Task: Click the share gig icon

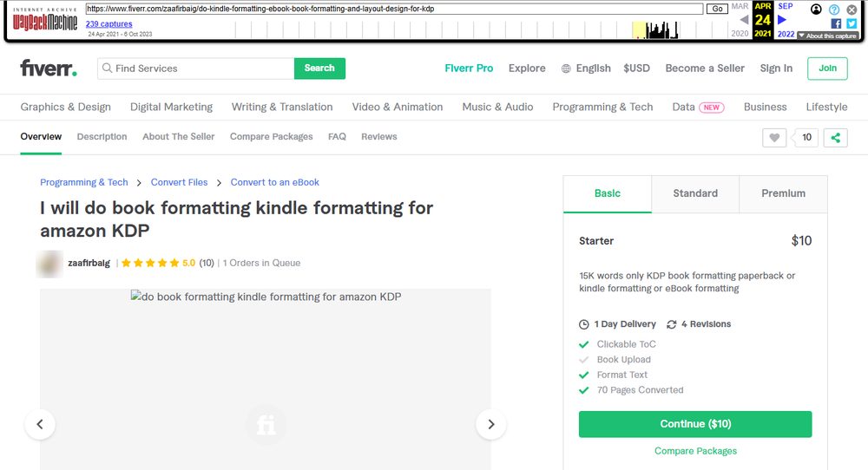Action: [x=835, y=138]
